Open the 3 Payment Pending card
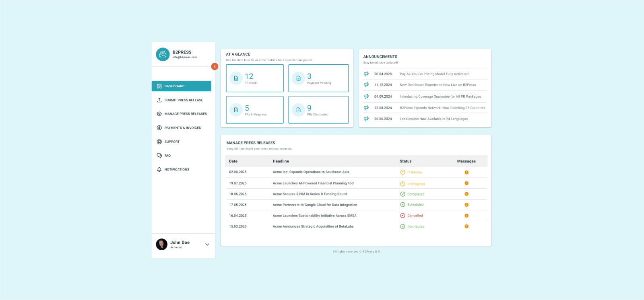 tap(318, 78)
